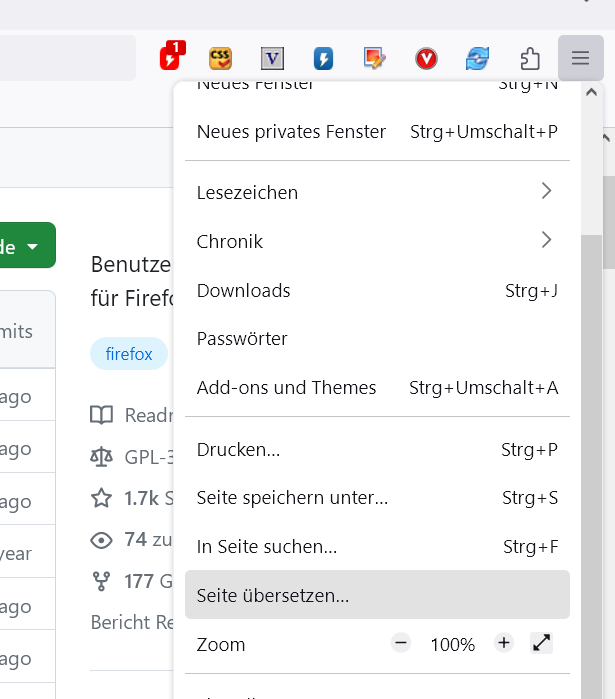The image size is (615, 699).
Task: Click the gray V box extension icon
Action: click(x=272, y=59)
